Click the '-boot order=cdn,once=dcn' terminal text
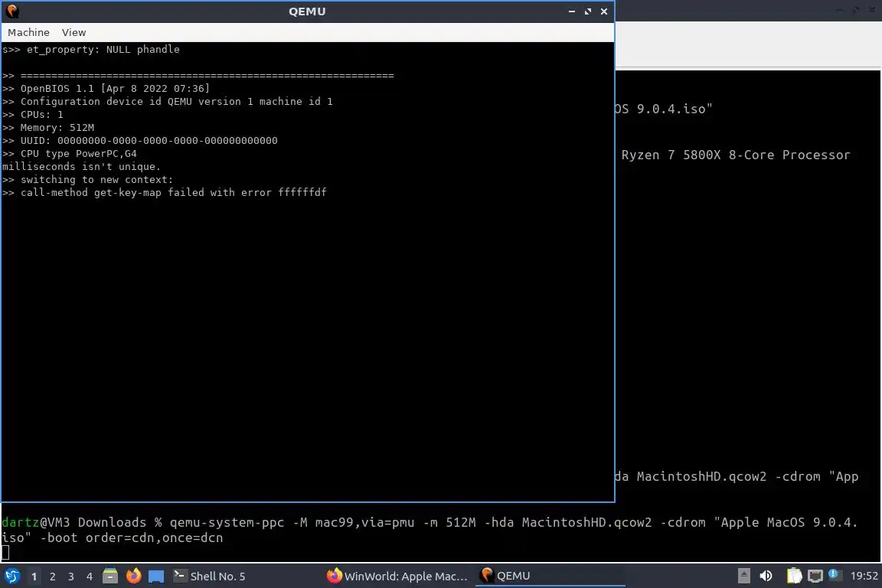The width and height of the screenshot is (882, 588). tap(131, 538)
